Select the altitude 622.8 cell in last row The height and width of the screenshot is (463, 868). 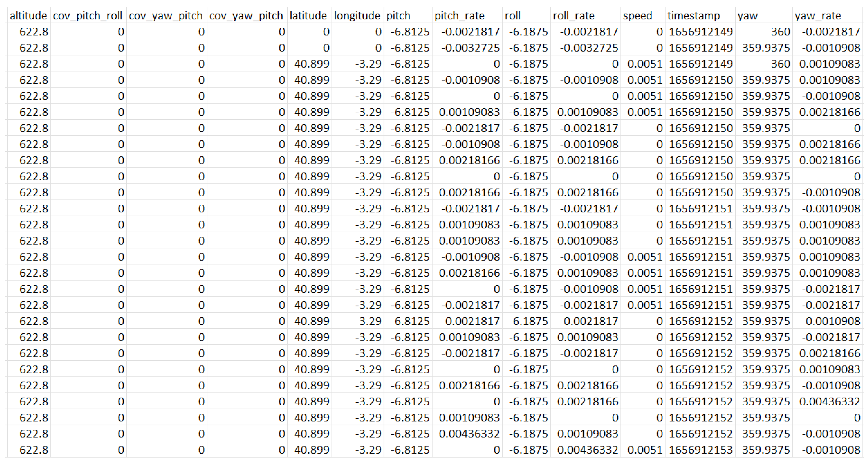click(34, 449)
